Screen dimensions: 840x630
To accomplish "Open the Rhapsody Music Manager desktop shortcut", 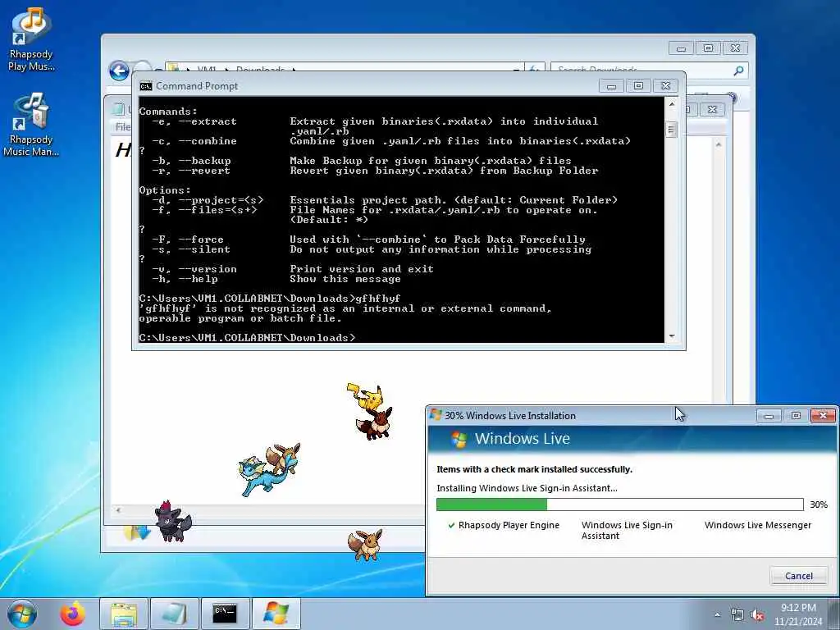I will (x=31, y=126).
